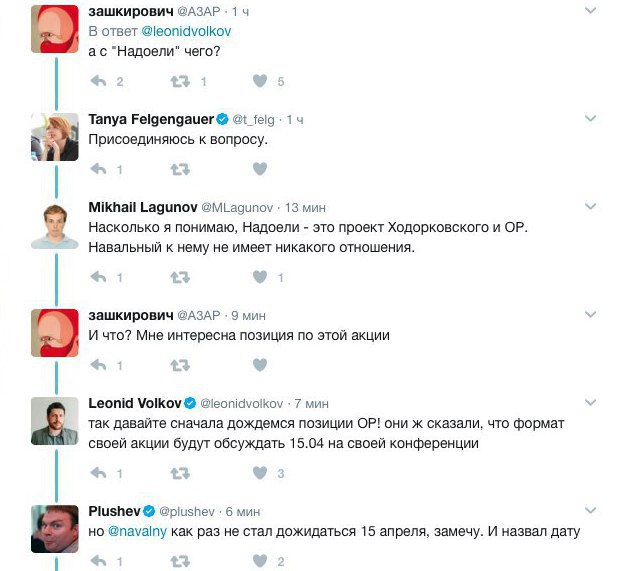Like Plushev's tweet mentioning @navalny
The height and width of the screenshot is (571, 621).
tap(260, 561)
